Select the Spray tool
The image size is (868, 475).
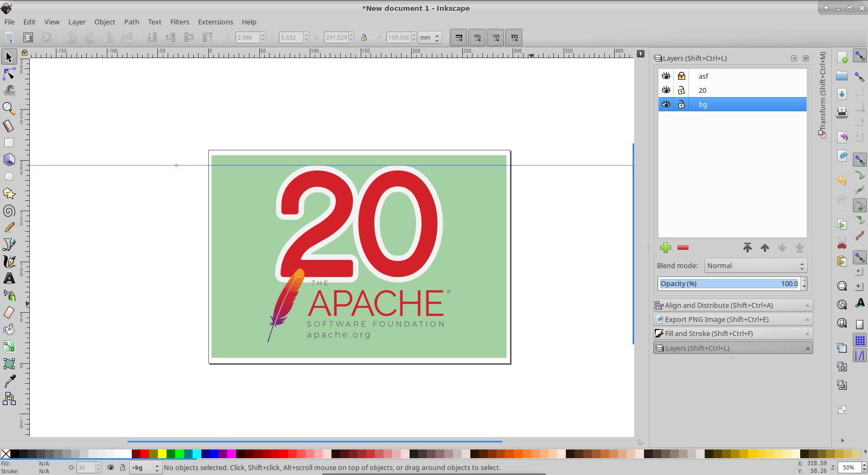point(9,295)
